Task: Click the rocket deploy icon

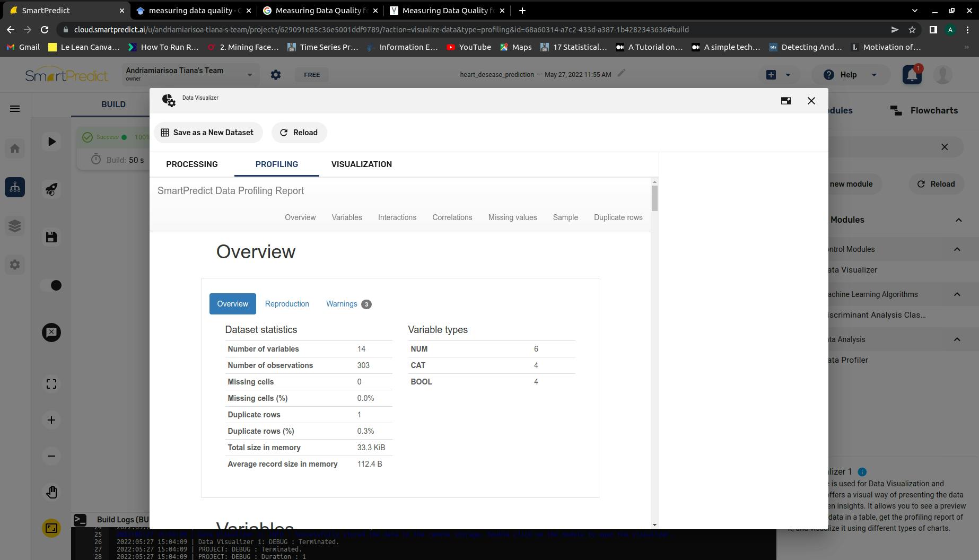Action: point(51,189)
